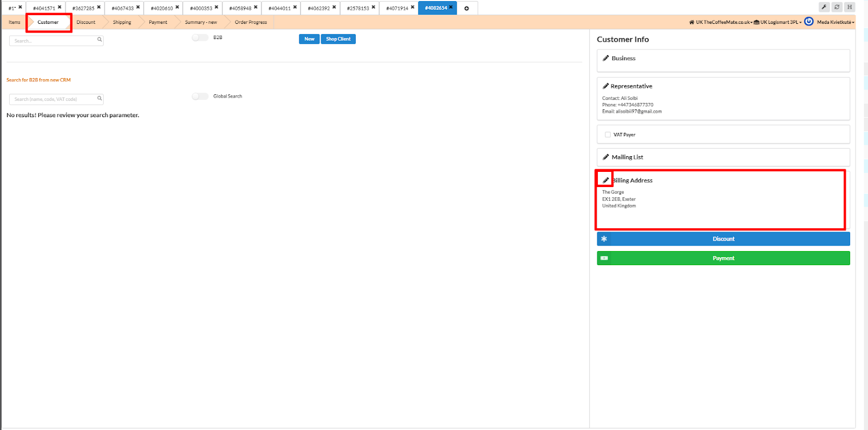This screenshot has width=868, height=430.
Task: Go to the Discount step
Action: 86,22
